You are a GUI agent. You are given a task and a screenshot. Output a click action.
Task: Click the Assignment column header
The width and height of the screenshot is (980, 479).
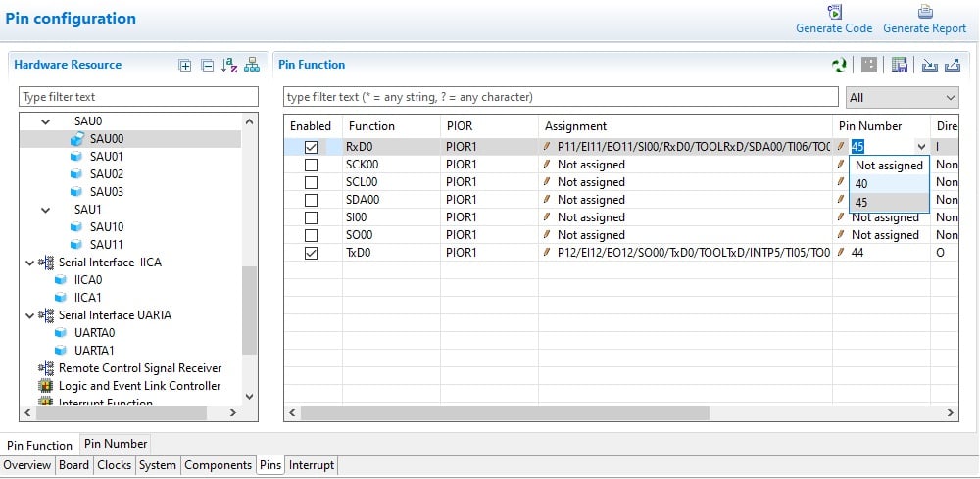576,126
